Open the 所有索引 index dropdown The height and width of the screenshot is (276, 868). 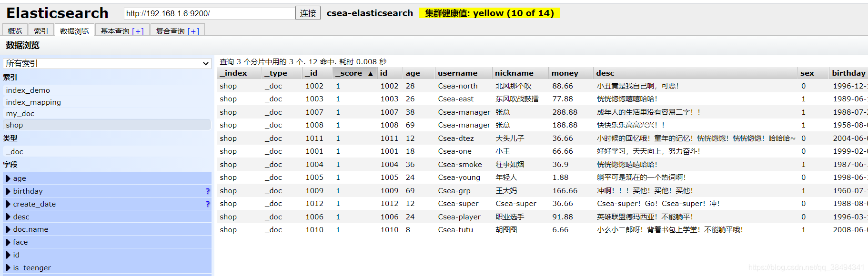pyautogui.click(x=107, y=63)
